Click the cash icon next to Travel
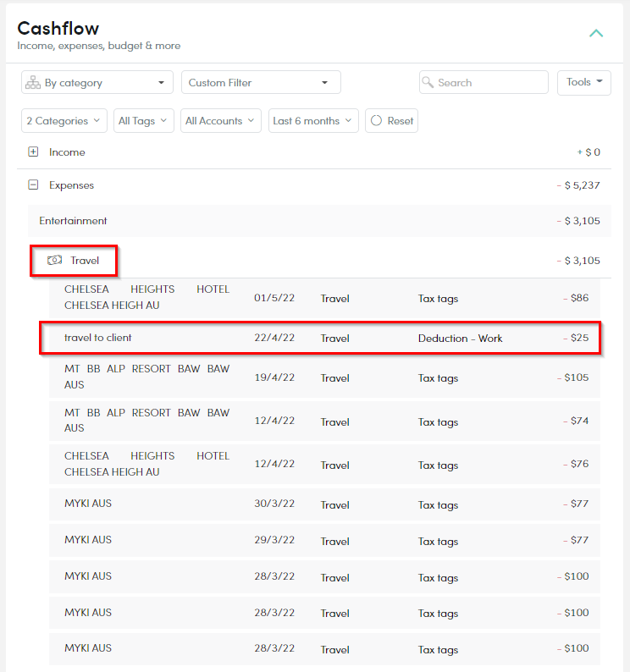Viewport: 630px width, 672px height. (54, 260)
